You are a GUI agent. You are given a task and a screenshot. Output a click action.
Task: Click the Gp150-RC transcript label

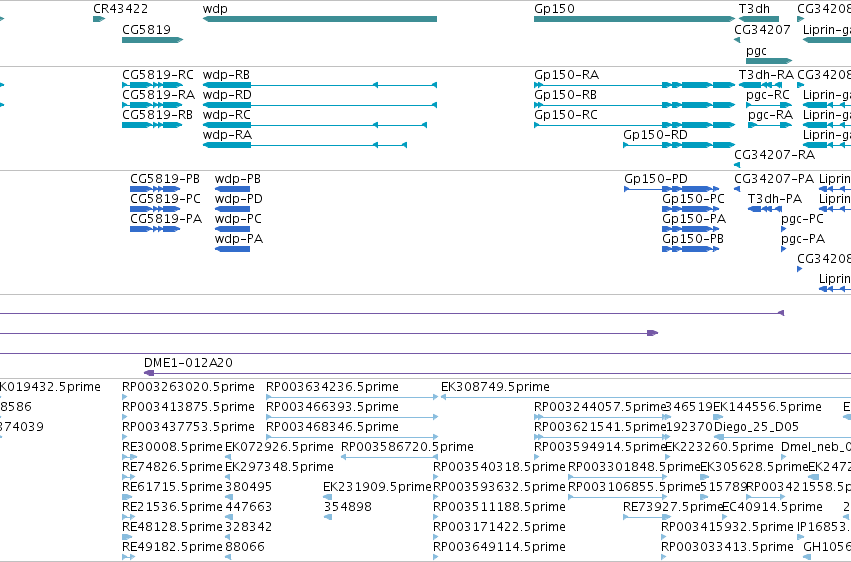(566, 114)
